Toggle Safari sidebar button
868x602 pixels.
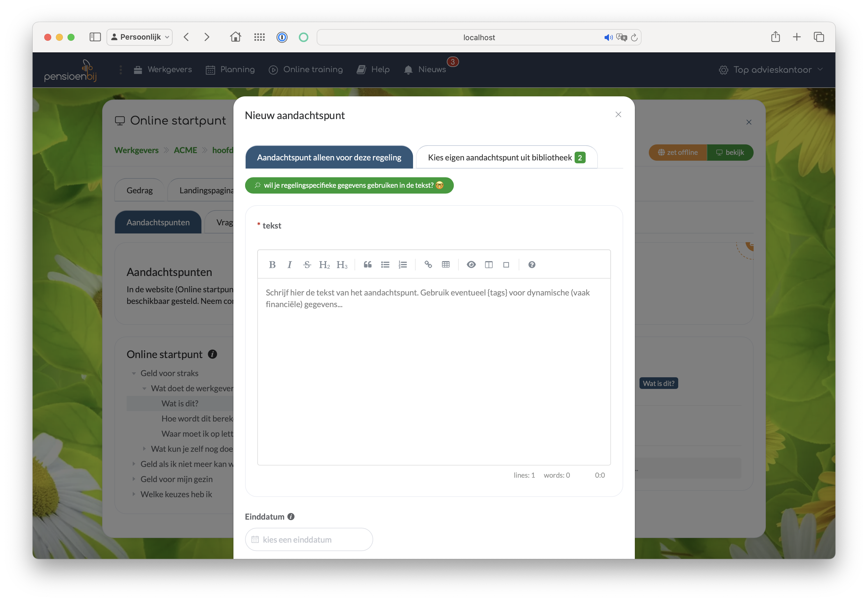(x=95, y=37)
